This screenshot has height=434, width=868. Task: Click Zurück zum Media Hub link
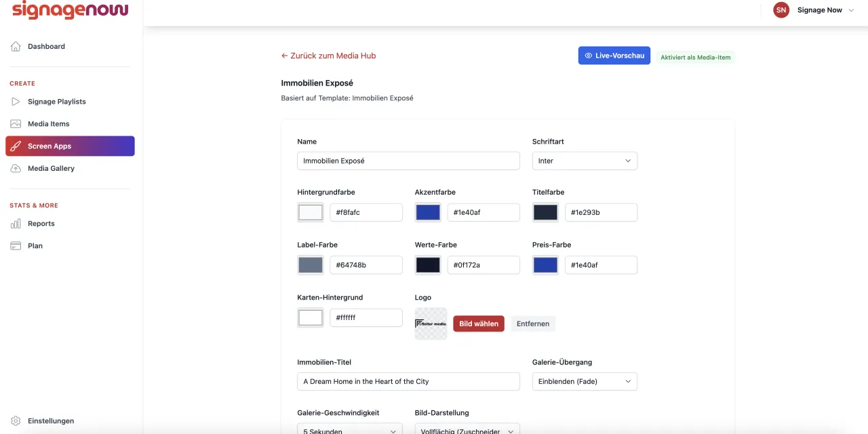point(328,56)
